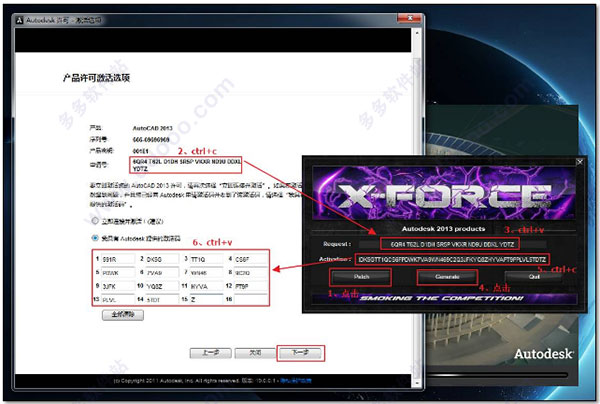Click the product key value 001E1
Image resolution: width=600 pixels, height=404 pixels.
point(140,151)
